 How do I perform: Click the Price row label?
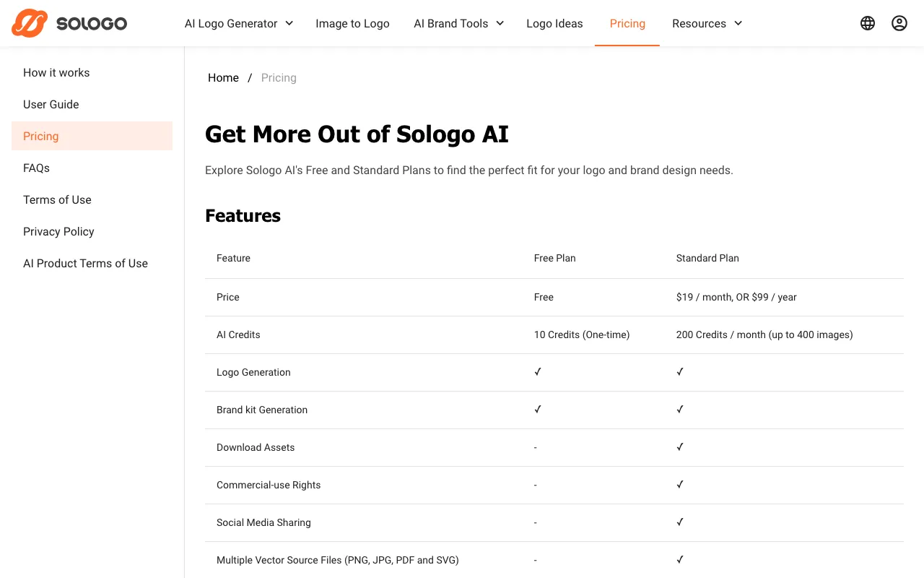[x=227, y=297]
